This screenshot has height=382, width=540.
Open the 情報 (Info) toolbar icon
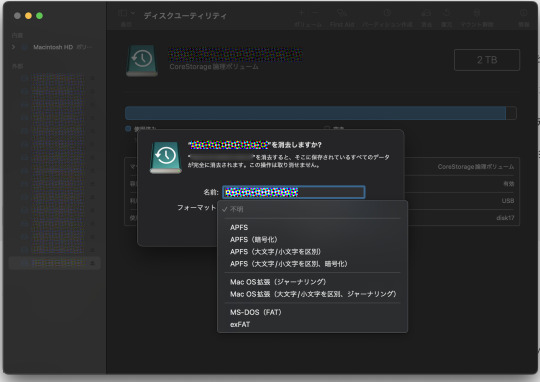[524, 13]
